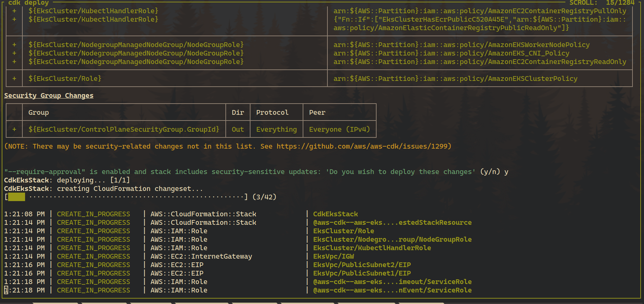Click the 'Group' column header
The width and height of the screenshot is (644, 304).
coord(39,112)
